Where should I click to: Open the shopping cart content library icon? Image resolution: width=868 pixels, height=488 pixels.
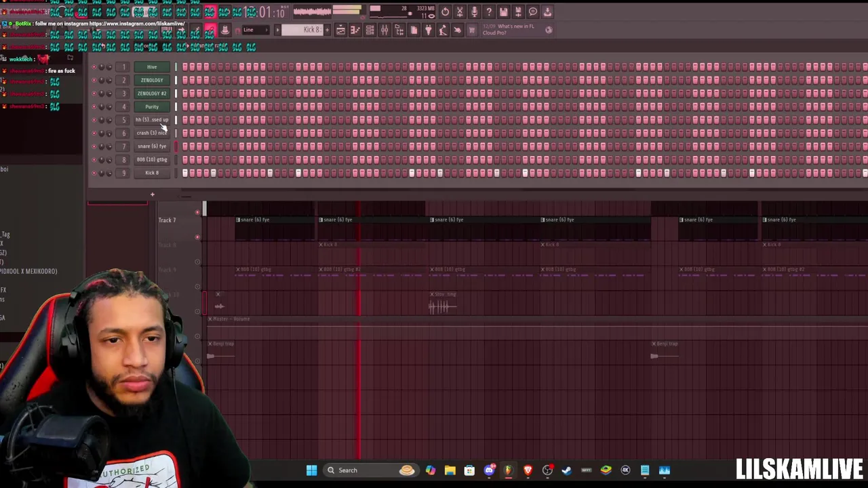[472, 30]
